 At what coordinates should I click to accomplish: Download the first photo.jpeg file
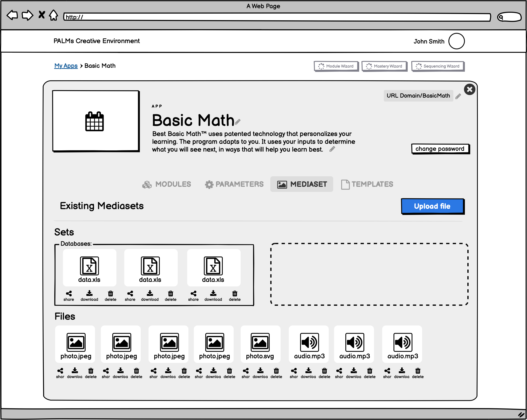click(74, 373)
